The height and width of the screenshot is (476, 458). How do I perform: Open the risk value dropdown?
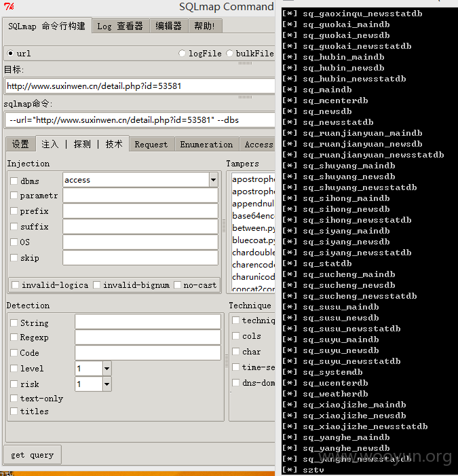pos(107,384)
